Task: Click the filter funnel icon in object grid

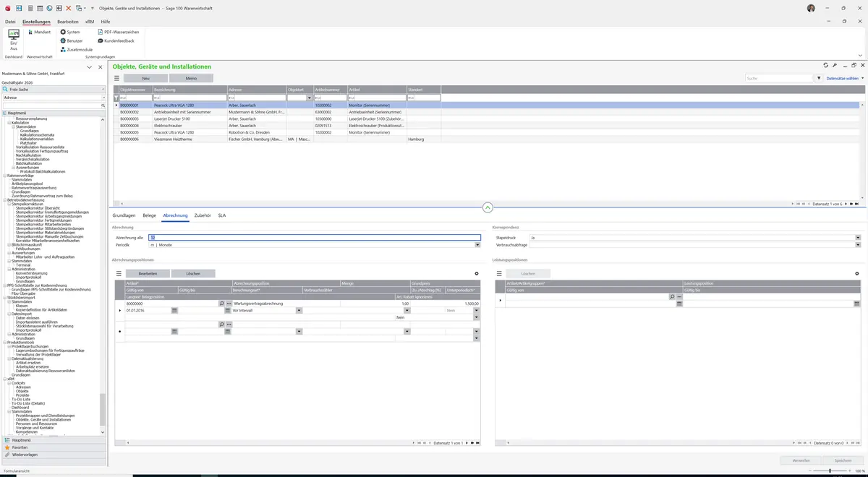Action: coord(116,97)
